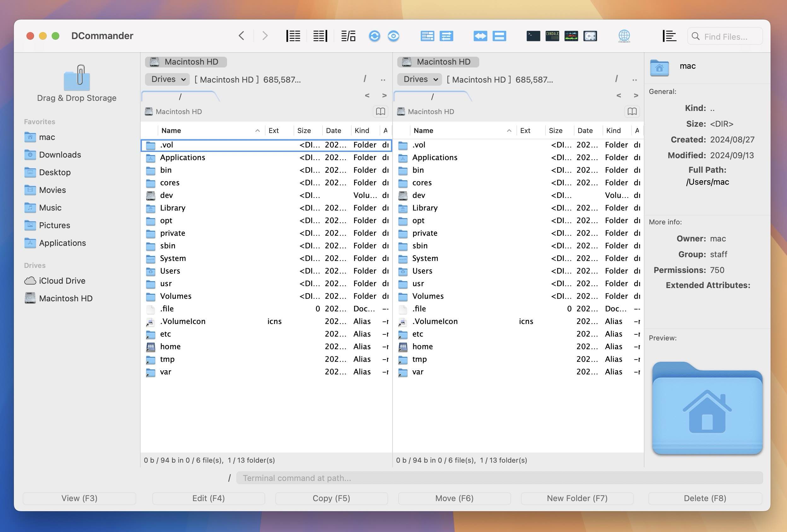The image size is (787, 532).
Task: Click the left panel Name column sort arrow
Action: [257, 130]
